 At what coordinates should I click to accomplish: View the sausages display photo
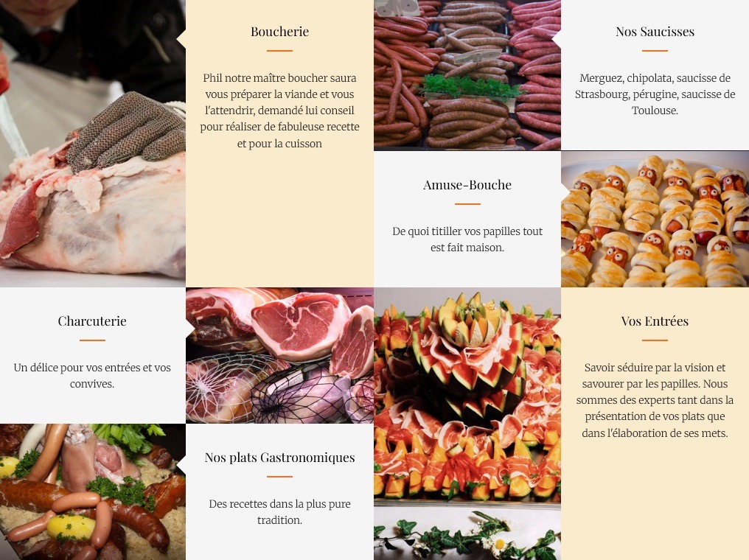tap(467, 75)
